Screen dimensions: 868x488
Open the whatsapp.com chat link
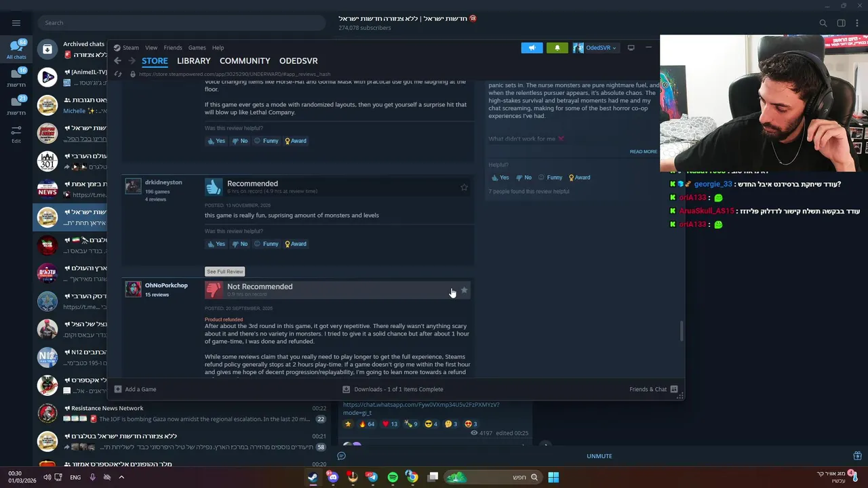point(421,408)
